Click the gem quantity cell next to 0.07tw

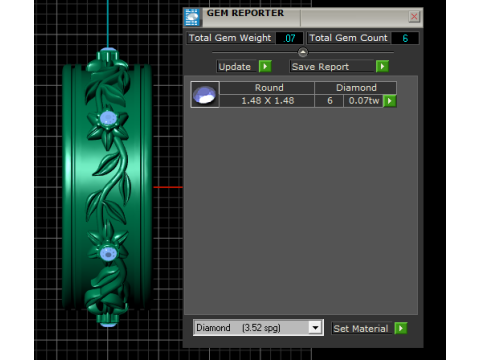(329, 101)
